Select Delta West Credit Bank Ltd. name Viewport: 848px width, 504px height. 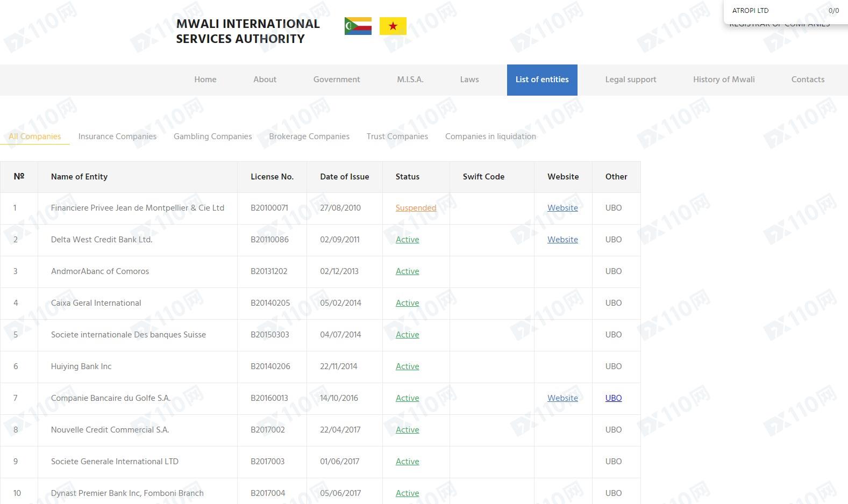tap(102, 240)
